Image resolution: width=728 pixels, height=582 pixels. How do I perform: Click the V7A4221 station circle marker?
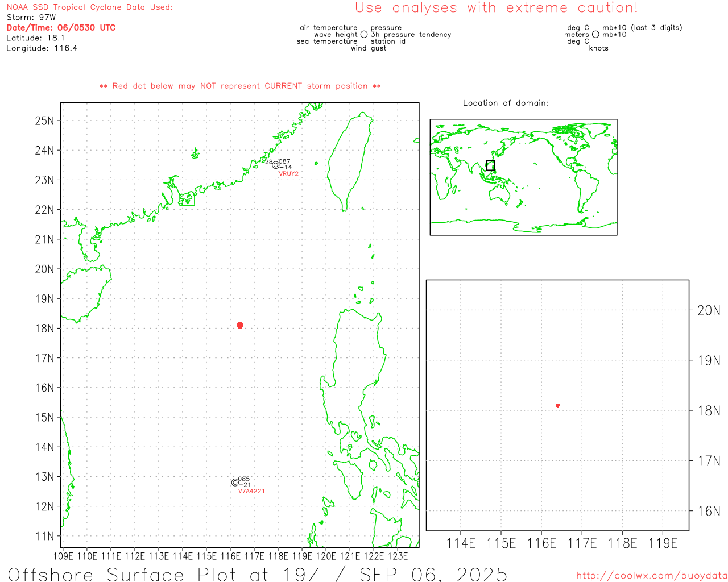coord(235,483)
